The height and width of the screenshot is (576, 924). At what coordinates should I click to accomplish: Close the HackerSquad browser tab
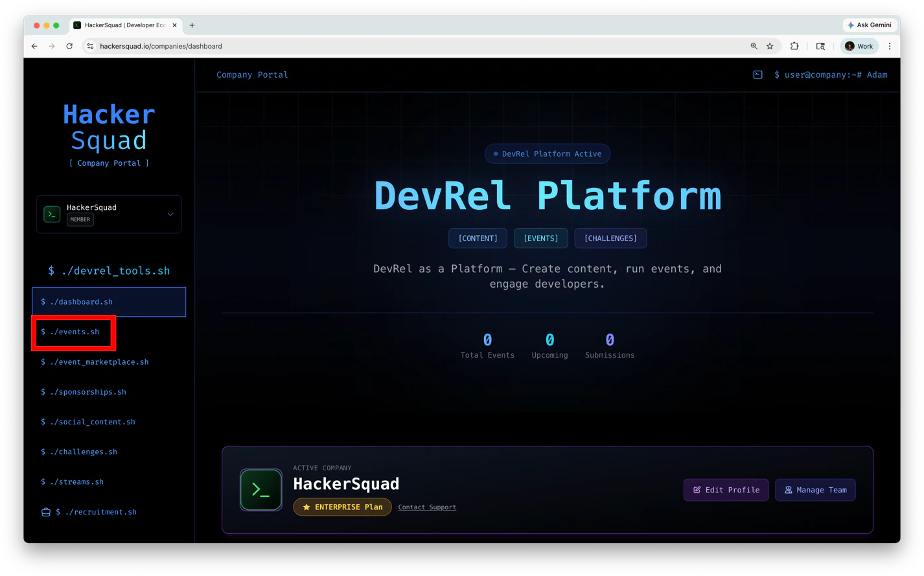174,25
